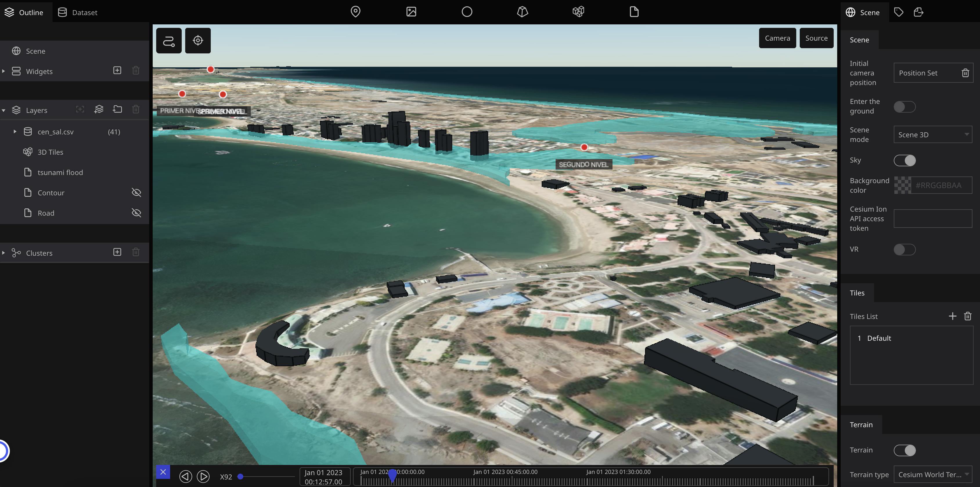Open the Source view of the scene
This screenshot has height=487, width=980.
point(816,38)
